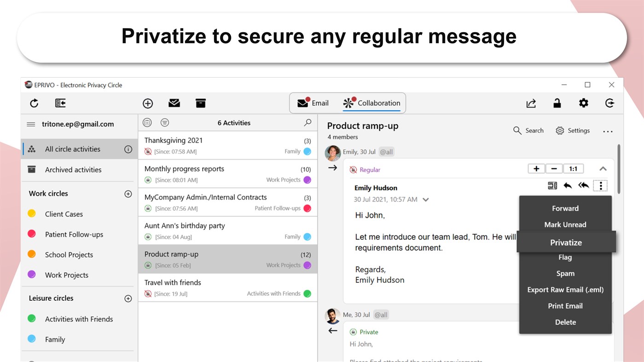The height and width of the screenshot is (362, 644).
Task: Open the compose new message icon
Action: point(147,103)
